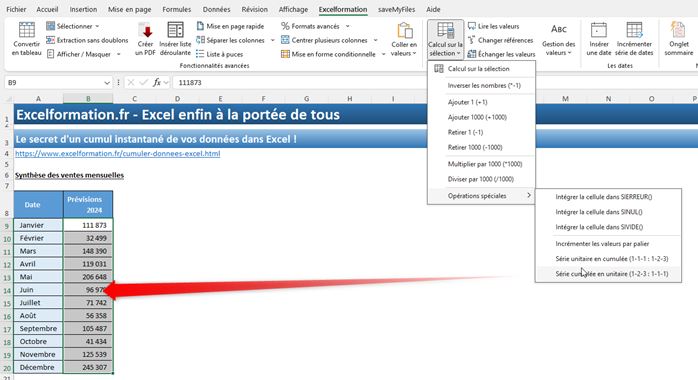This screenshot has height=380, width=698.
Task: Open the excelformation.fr cumuler-donnees link
Action: coord(118,154)
